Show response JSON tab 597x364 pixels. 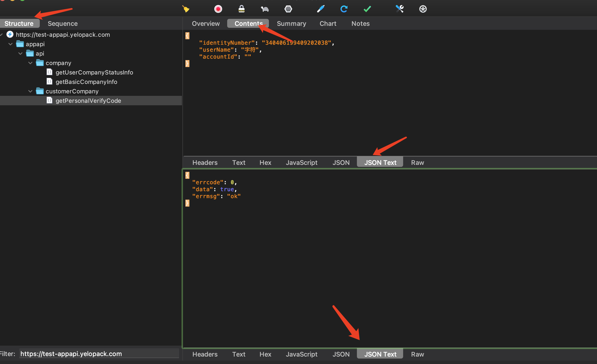pos(341,354)
